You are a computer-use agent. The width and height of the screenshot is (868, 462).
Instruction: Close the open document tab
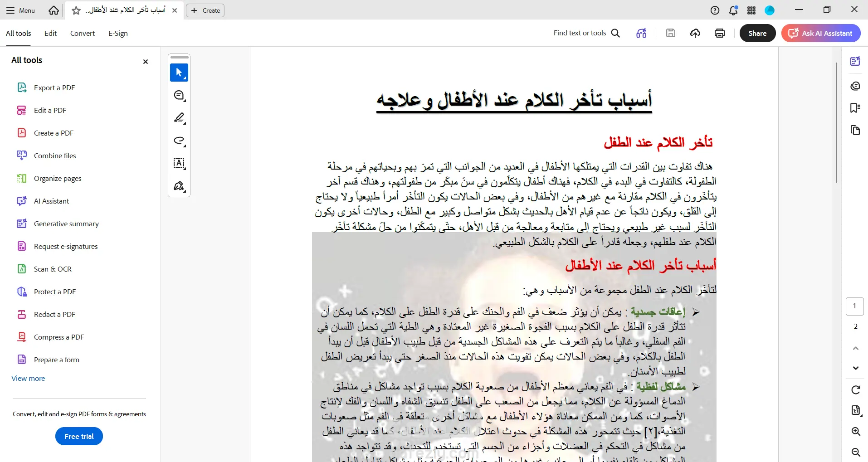[175, 10]
